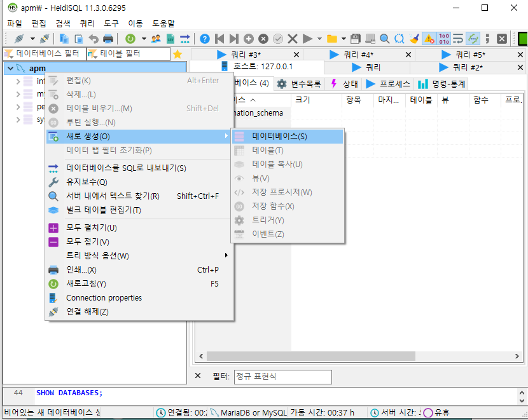
Task: Click the print toolbar icon
Action: pyautogui.click(x=108, y=39)
